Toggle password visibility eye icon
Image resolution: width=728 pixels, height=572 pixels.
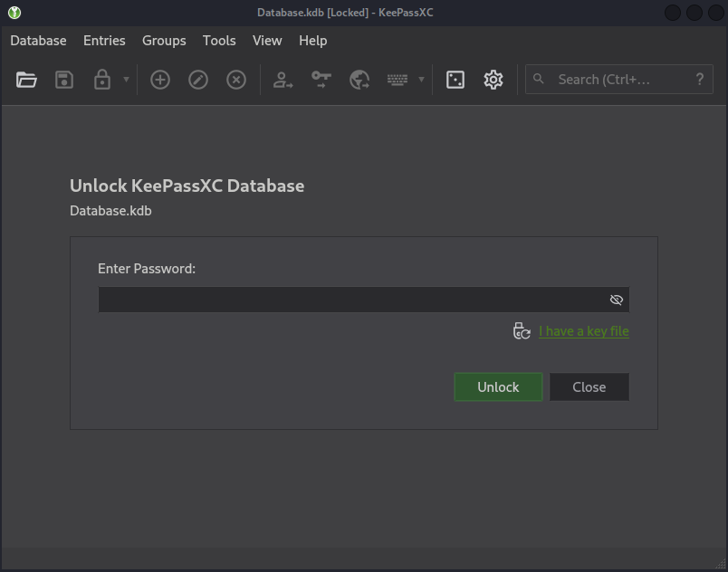pyautogui.click(x=616, y=300)
